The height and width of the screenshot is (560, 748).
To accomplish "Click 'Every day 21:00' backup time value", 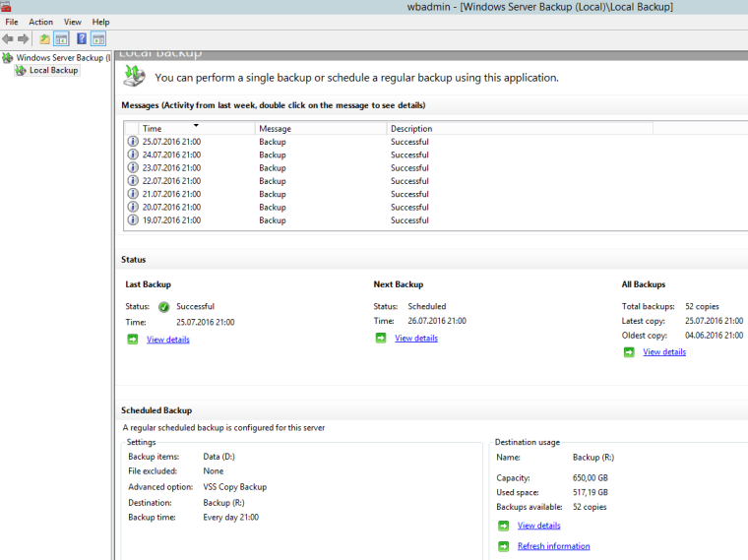I will 230,517.
